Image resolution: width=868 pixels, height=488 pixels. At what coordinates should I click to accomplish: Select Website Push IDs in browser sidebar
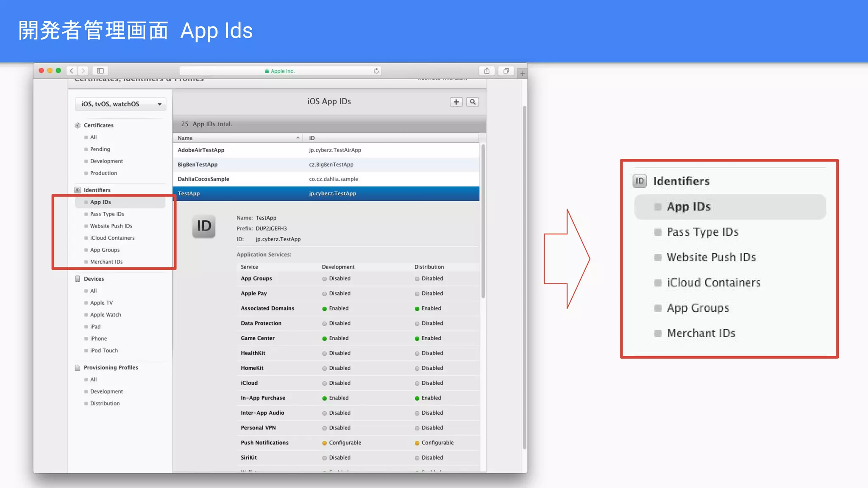[x=111, y=226]
